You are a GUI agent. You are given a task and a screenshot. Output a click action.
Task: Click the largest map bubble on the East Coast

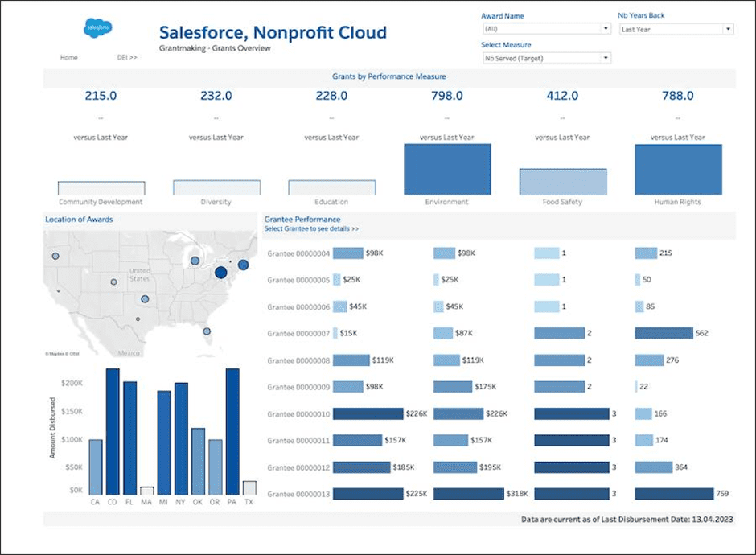[220, 273]
